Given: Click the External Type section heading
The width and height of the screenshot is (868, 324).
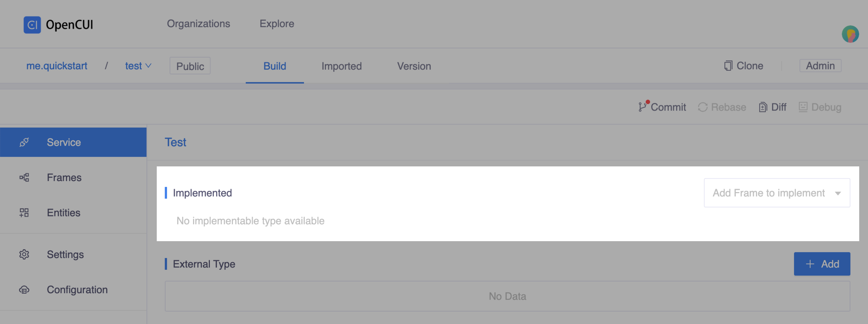Looking at the screenshot, I should (204, 264).
